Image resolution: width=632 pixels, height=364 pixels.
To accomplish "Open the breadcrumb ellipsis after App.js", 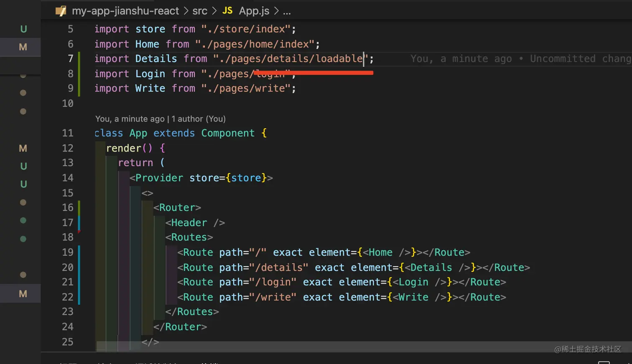I will 287,11.
